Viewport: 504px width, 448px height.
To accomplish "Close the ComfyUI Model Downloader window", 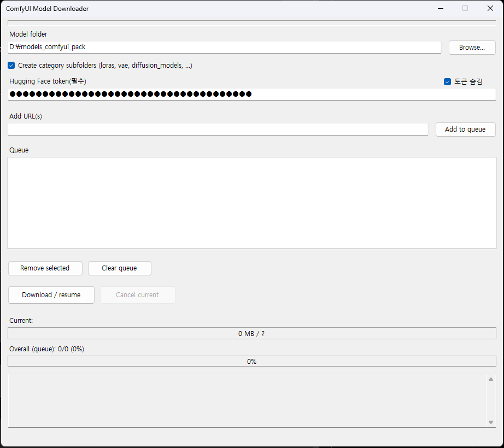I will click(x=490, y=8).
